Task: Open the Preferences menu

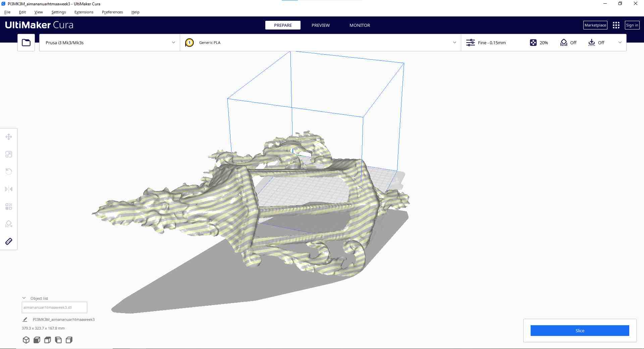Action: tap(112, 12)
